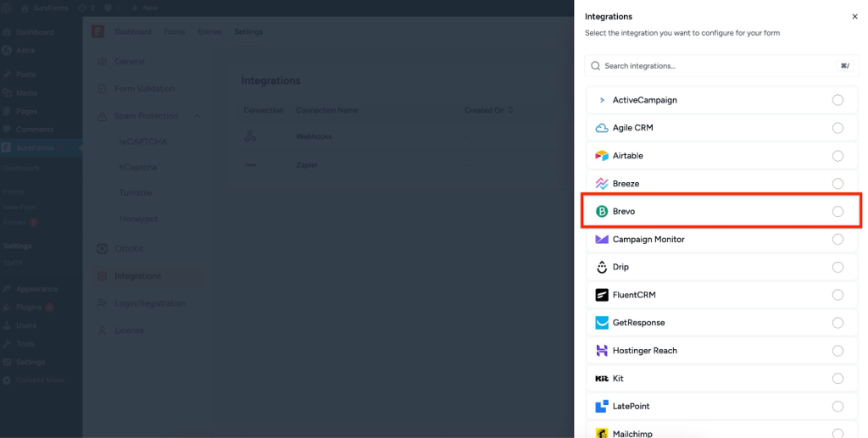Click the green Brevo logo icon
Viewport: 868px width, 438px height.
coord(602,212)
